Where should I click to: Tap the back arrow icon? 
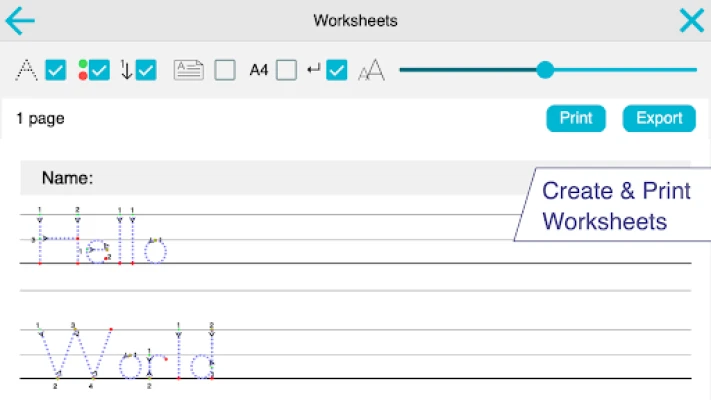point(20,20)
